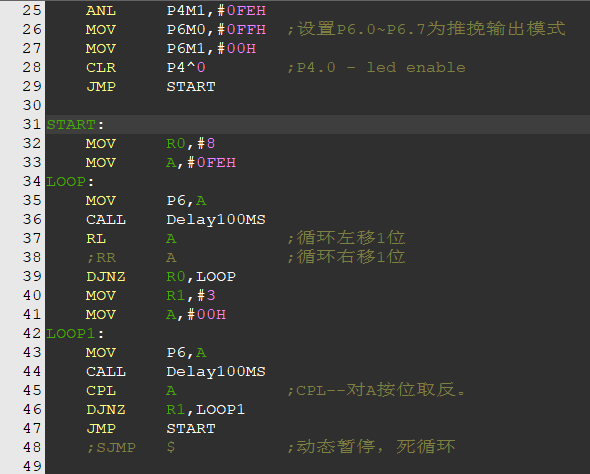Click the 循环左移1位 comment
590x474 pixels.
(346, 239)
